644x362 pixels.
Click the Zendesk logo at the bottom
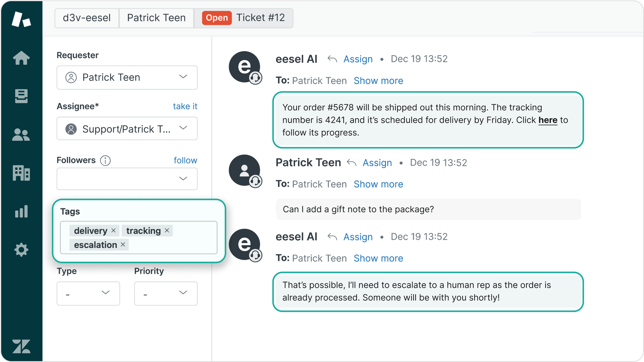click(x=21, y=347)
